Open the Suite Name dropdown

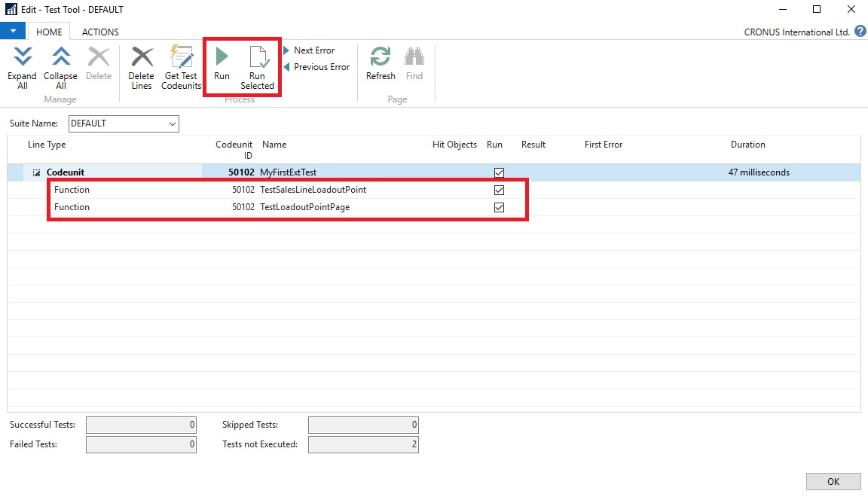(x=173, y=123)
